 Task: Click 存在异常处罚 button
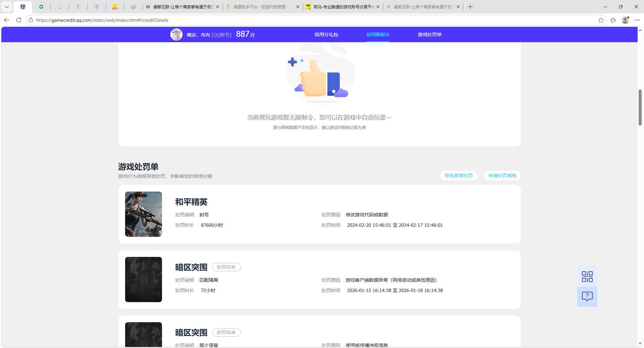459,176
